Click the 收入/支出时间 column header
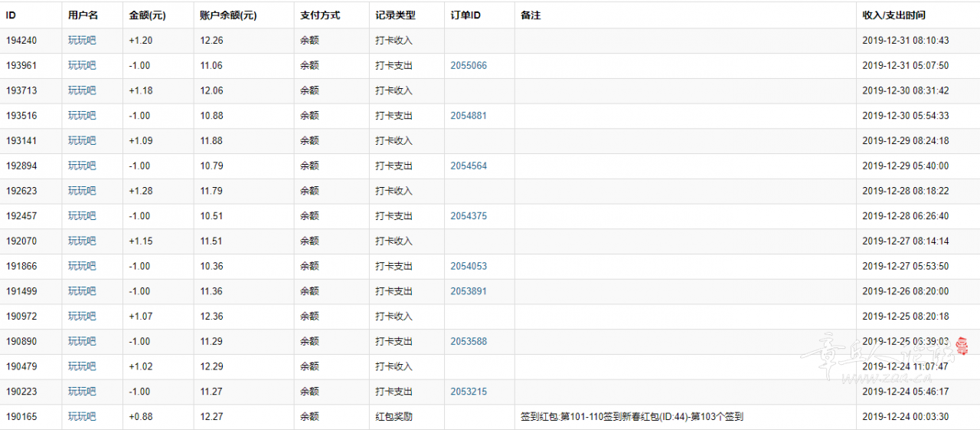The image size is (980, 430). point(893,15)
